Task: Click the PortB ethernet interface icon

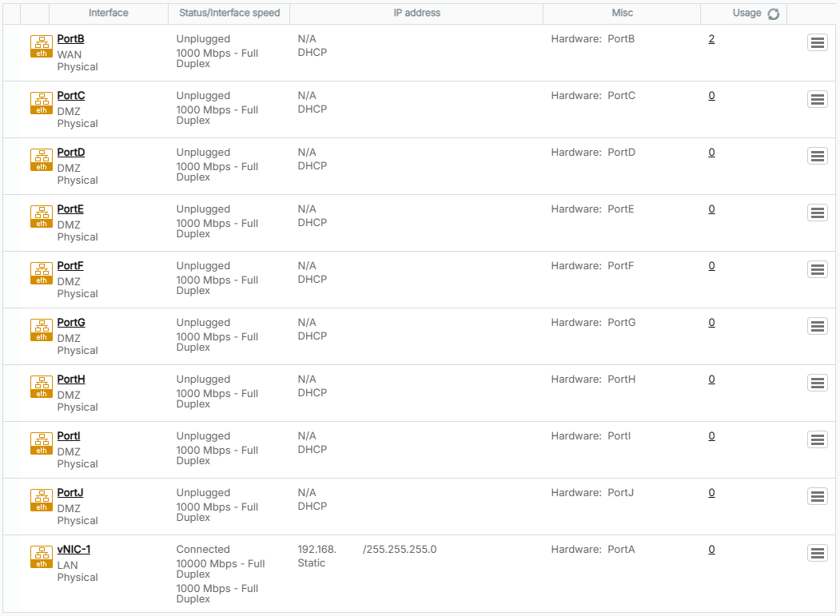Action: [42, 46]
